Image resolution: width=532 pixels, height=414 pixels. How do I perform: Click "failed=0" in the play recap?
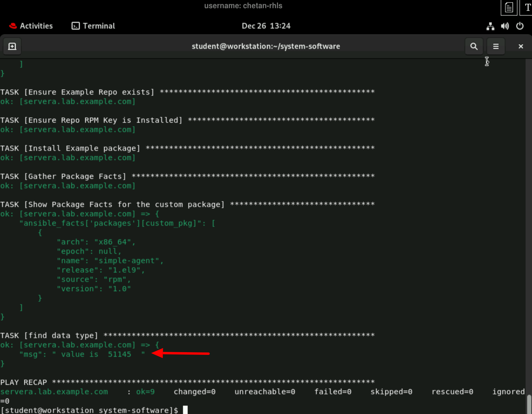pos(333,392)
